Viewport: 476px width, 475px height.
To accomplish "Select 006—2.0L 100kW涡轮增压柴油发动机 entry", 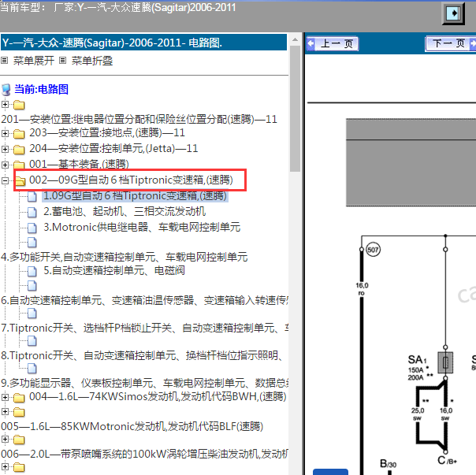I will [144, 454].
